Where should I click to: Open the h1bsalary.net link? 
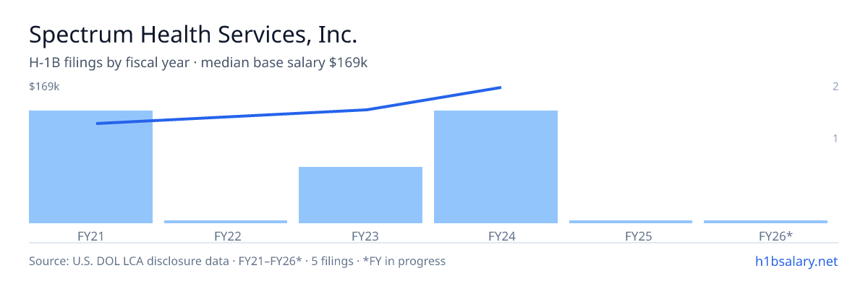point(796,261)
